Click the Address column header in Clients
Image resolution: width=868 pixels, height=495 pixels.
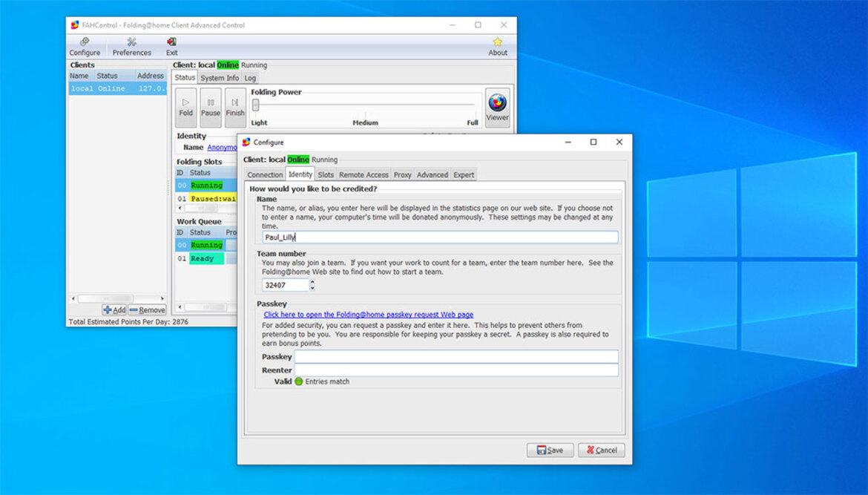coord(151,76)
